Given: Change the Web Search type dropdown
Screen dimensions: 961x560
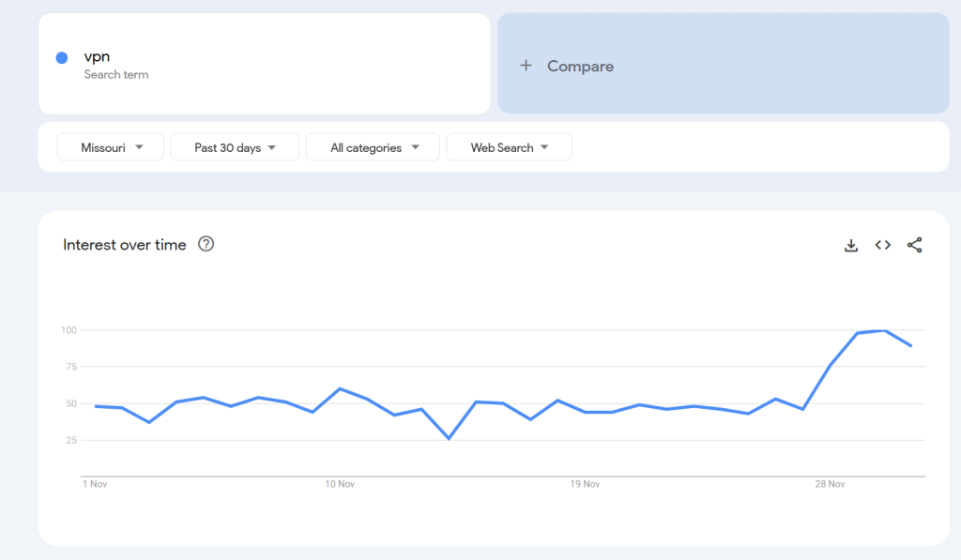Looking at the screenshot, I should pyautogui.click(x=509, y=147).
